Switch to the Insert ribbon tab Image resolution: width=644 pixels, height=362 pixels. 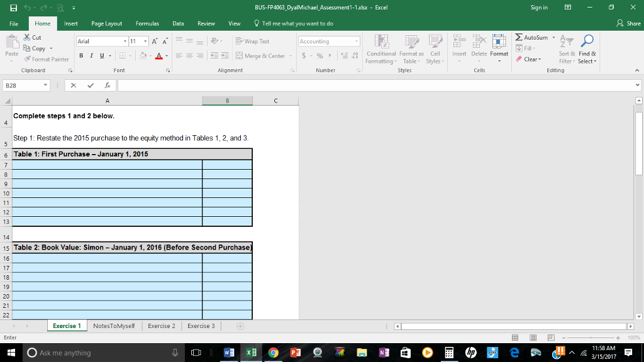point(70,24)
